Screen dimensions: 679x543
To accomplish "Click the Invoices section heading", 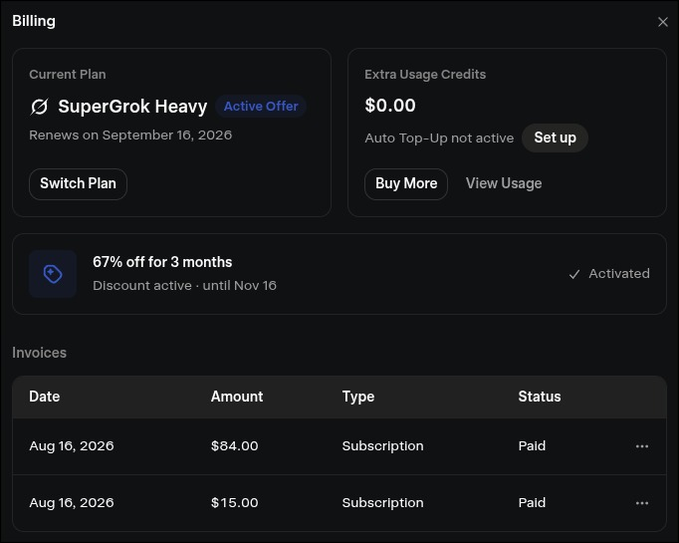I will pos(39,353).
